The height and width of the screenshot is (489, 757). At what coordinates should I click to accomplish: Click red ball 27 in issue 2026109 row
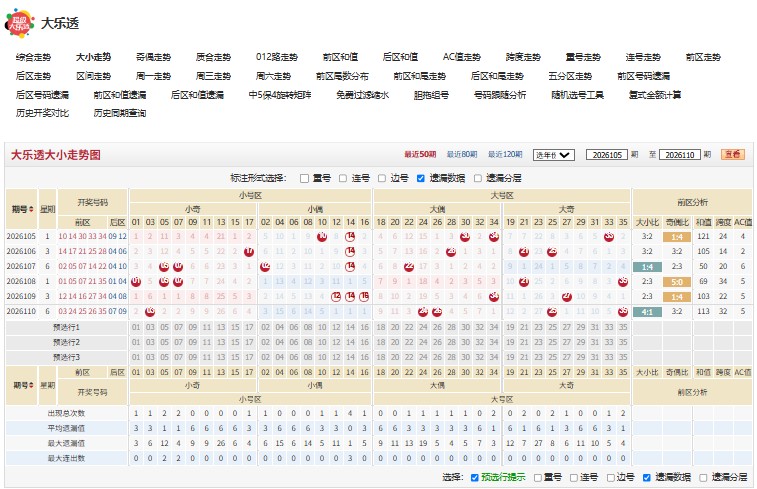567,296
